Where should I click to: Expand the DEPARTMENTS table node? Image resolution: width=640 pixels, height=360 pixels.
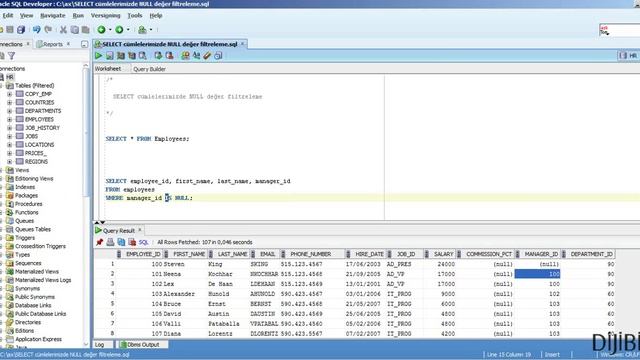(x=9, y=111)
